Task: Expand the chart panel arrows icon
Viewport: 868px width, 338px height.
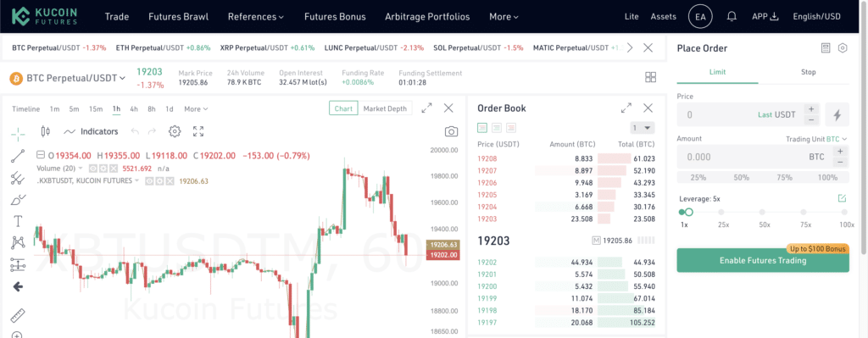Action: [x=427, y=108]
